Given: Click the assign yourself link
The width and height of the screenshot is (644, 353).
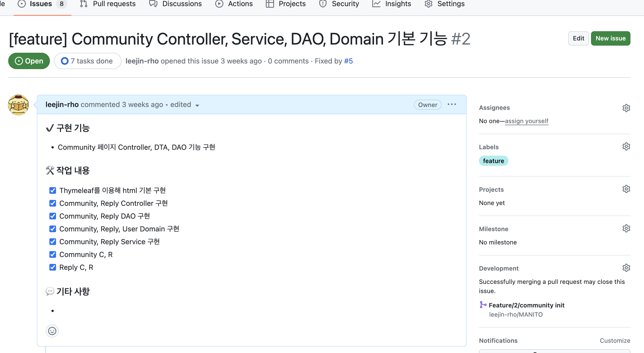Looking at the screenshot, I should (526, 121).
